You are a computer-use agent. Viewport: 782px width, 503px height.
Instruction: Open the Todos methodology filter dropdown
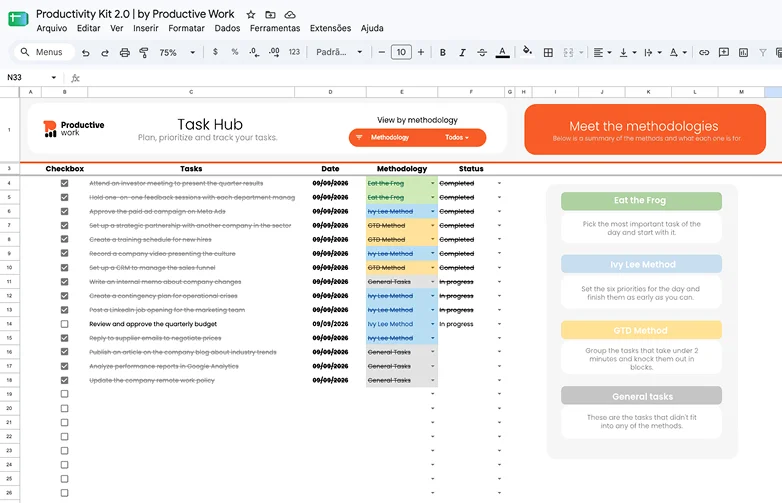point(457,138)
